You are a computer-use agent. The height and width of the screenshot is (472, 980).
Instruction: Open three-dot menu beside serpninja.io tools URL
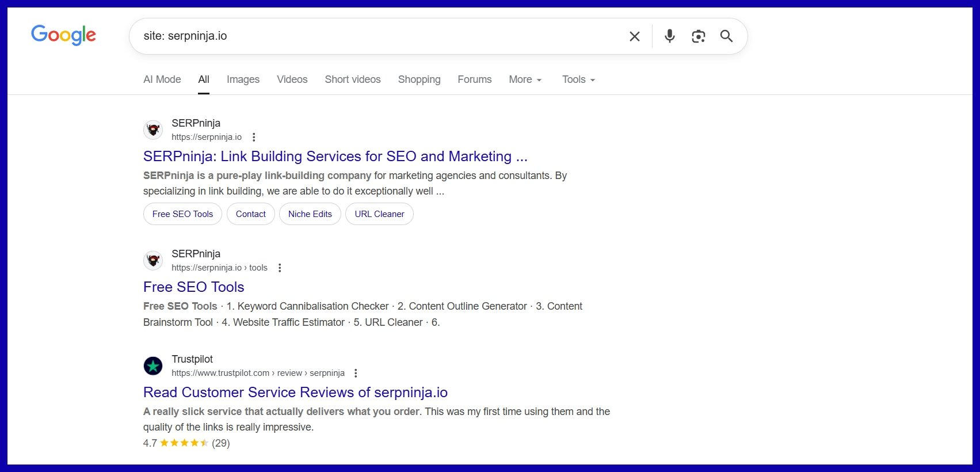pos(280,268)
